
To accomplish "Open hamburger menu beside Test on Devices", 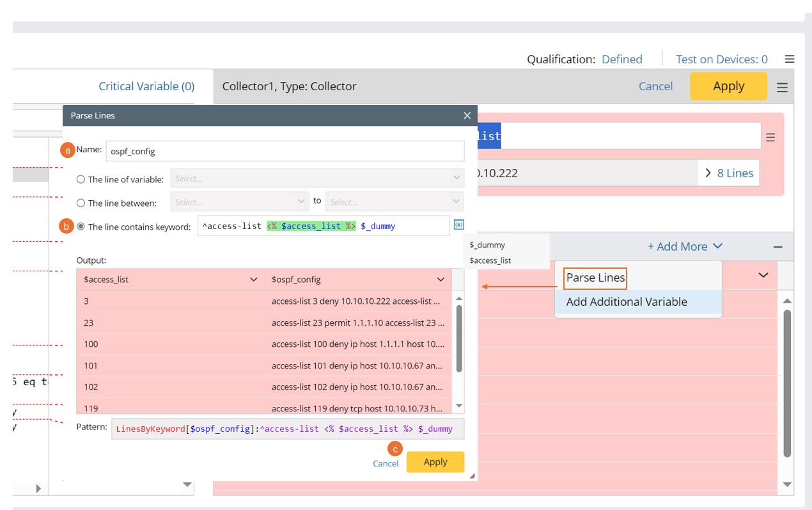I will coord(790,60).
